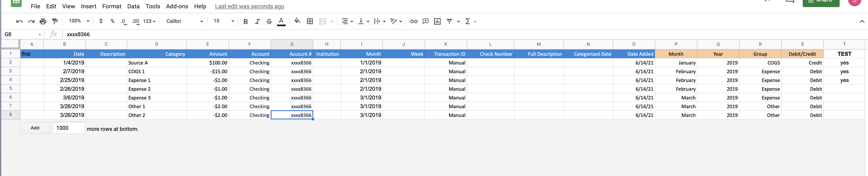Open the Calibri font dropdown
Screen dimensions: 868x176
[x=184, y=21]
